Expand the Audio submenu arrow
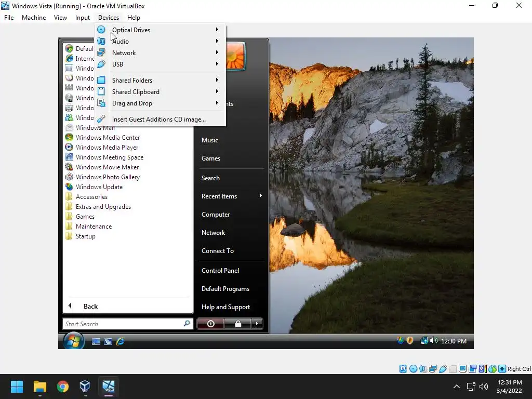Image resolution: width=532 pixels, height=399 pixels. click(x=217, y=41)
